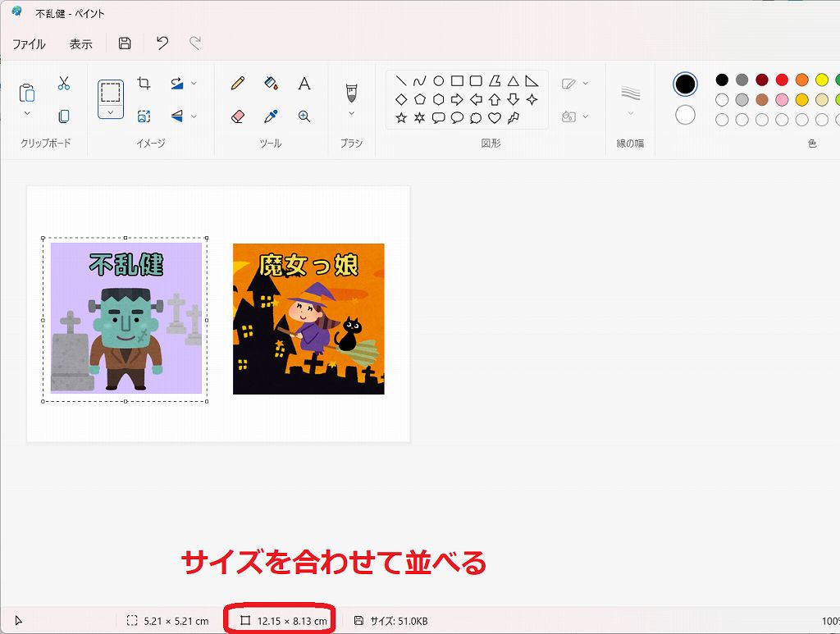
Task: Select color 1 black swatch
Action: point(685,84)
